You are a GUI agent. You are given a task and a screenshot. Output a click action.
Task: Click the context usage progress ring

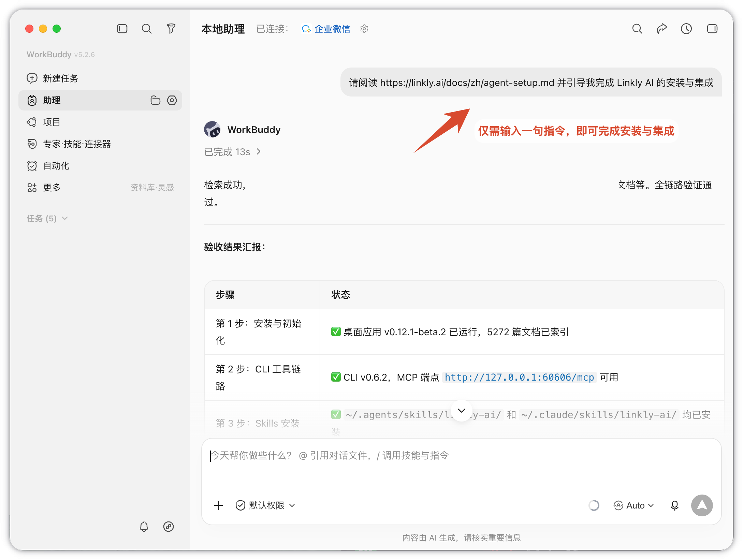pos(594,505)
